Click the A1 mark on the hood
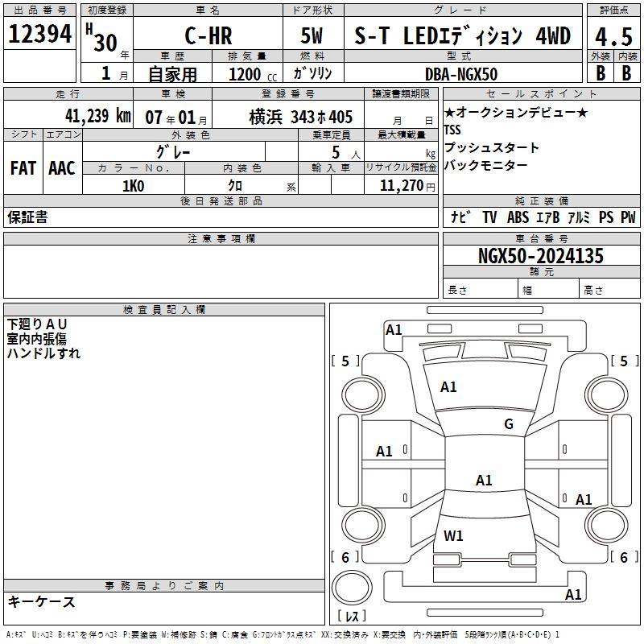This screenshot has width=644, height=644. (448, 387)
